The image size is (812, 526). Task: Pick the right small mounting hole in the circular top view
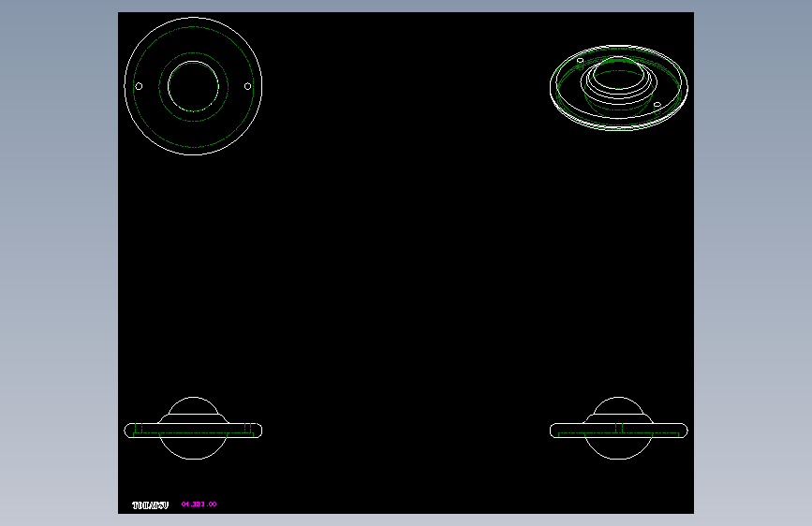pos(247,86)
